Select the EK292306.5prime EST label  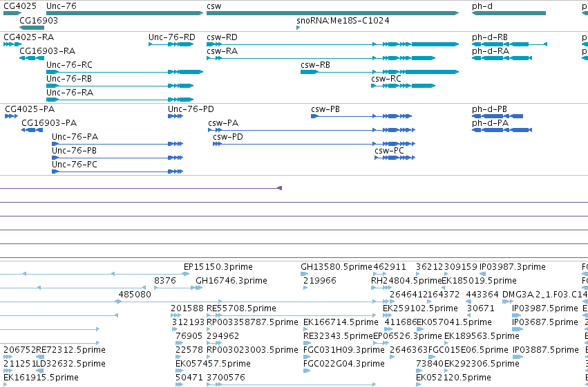pyautogui.click(x=482, y=364)
